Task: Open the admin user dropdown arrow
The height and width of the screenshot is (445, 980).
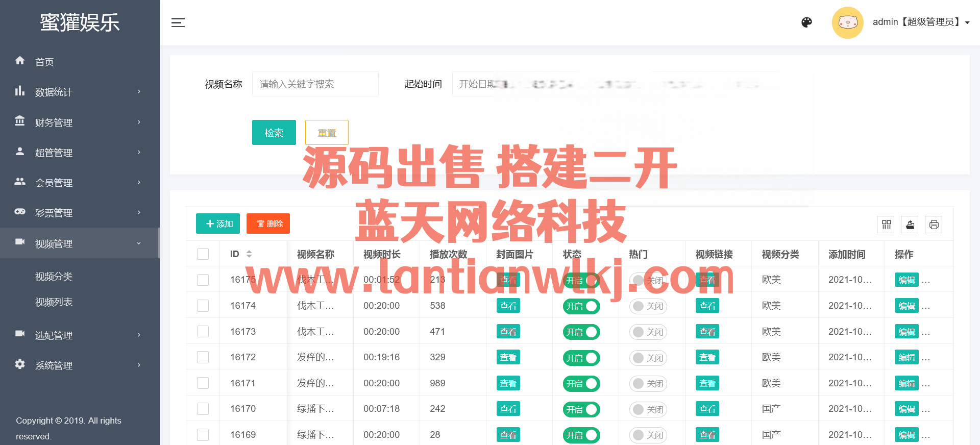Action: [967, 23]
